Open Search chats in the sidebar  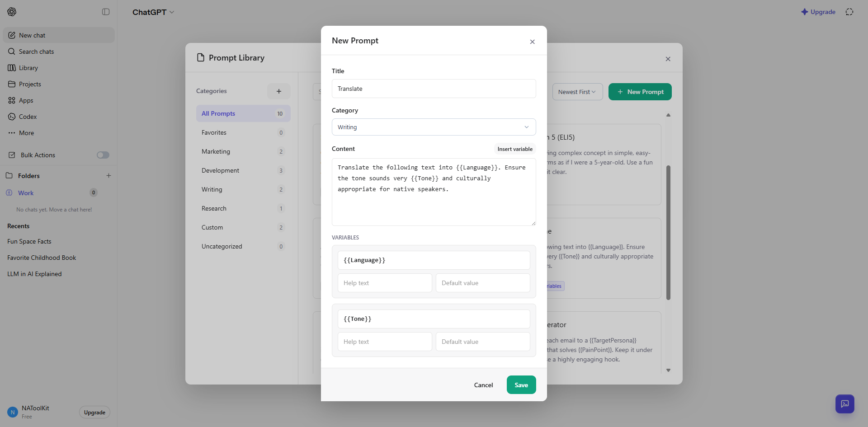[59, 52]
